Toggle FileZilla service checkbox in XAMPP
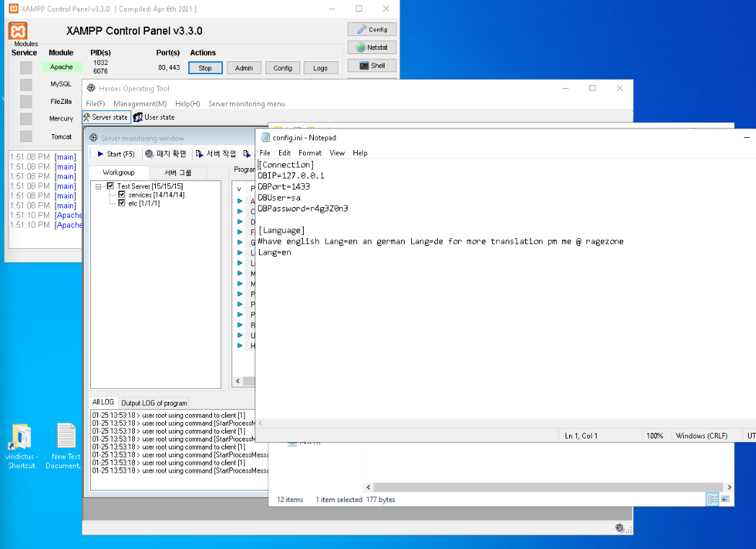 click(x=26, y=102)
